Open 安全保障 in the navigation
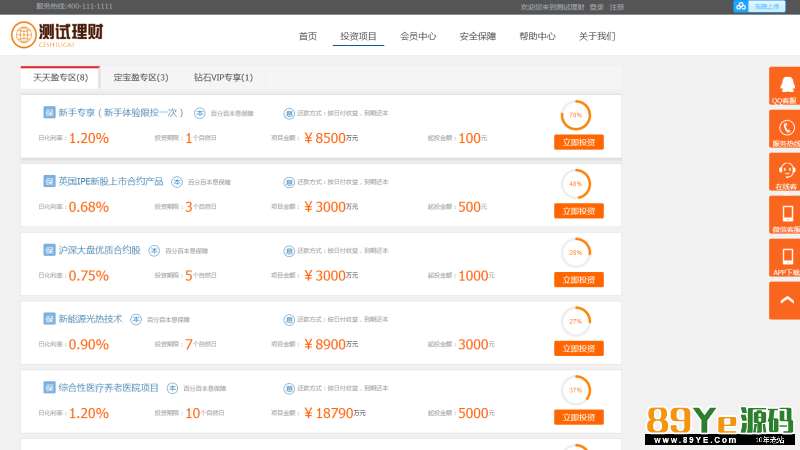 (478, 36)
